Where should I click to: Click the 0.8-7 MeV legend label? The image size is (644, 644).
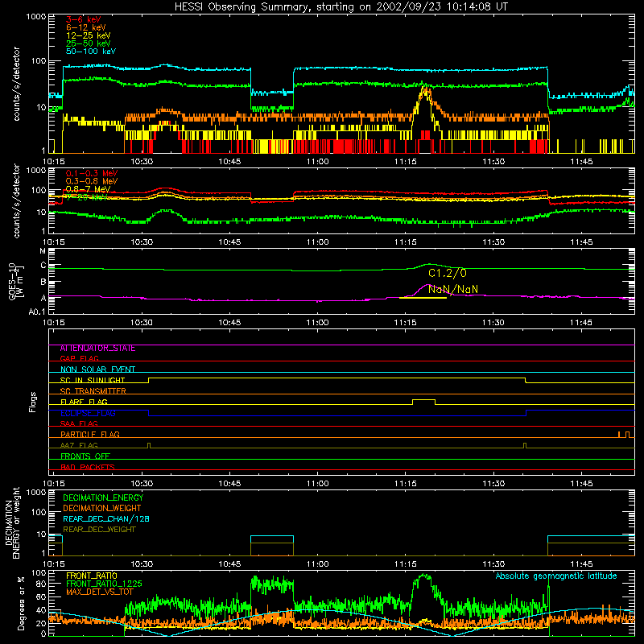88,189
